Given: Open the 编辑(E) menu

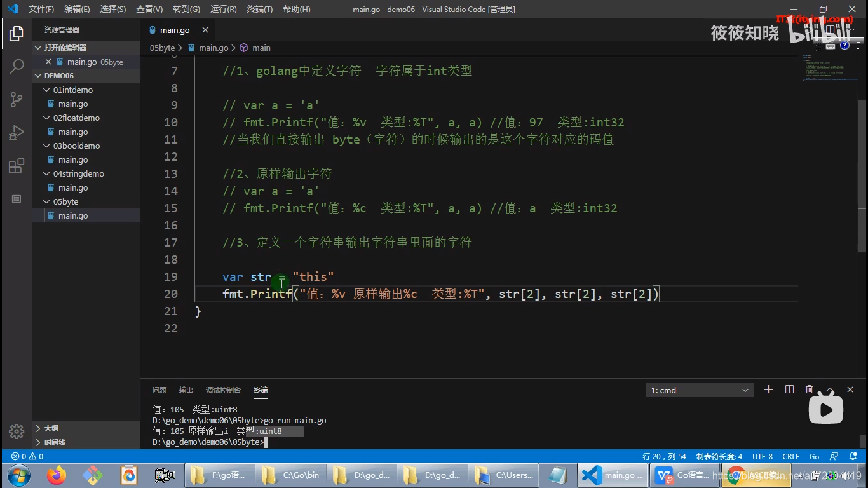Looking at the screenshot, I should coord(77,9).
